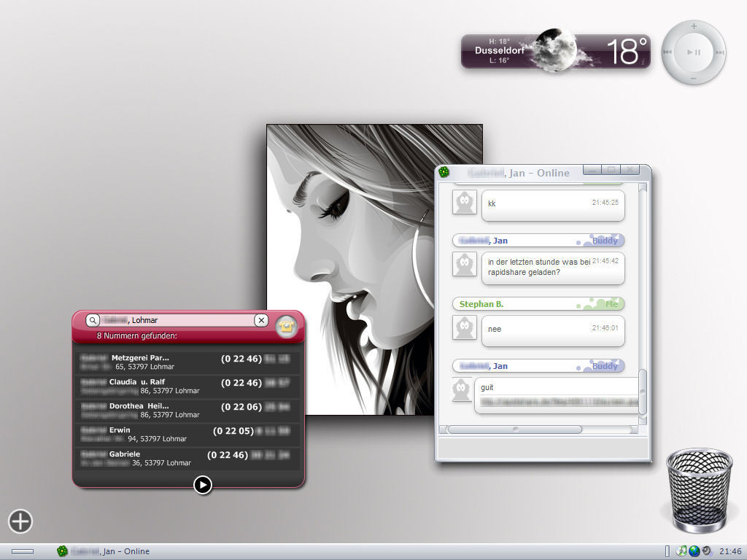Click the horizontal scrollbar thumb in the chat window

pos(514,429)
